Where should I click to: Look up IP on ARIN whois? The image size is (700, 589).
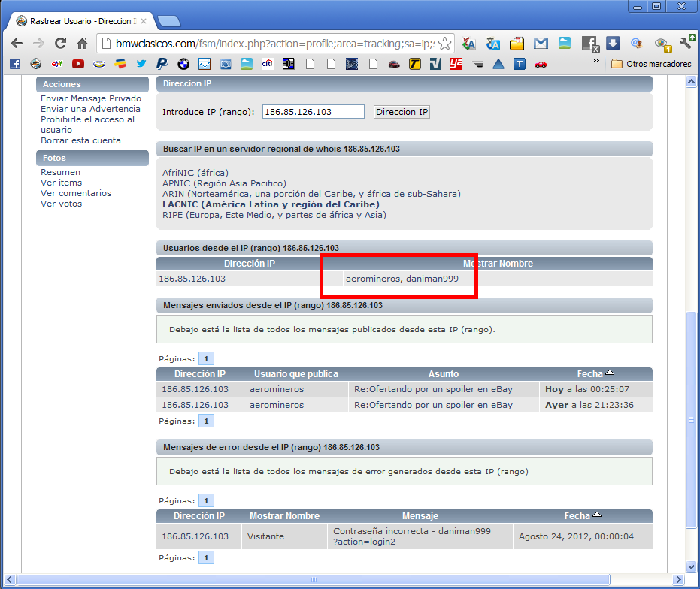click(311, 194)
